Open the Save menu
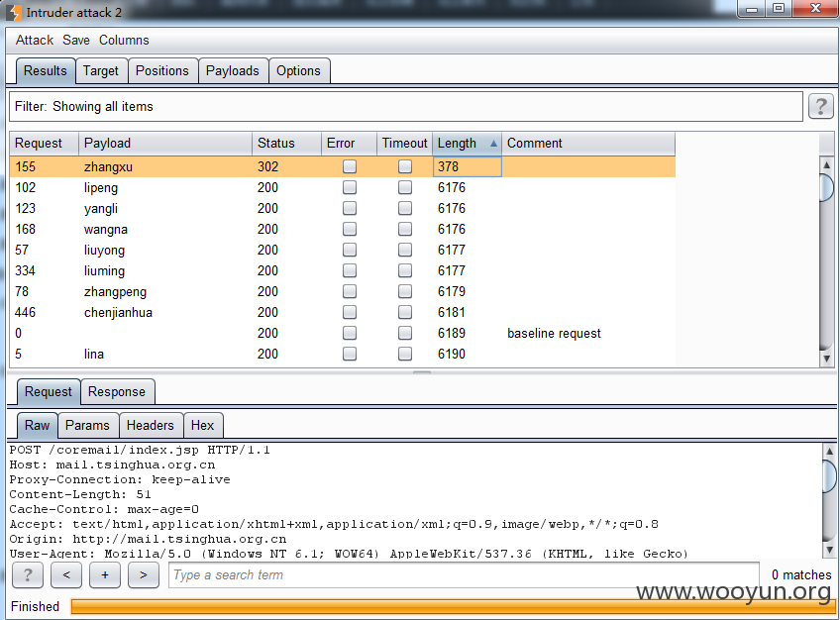The image size is (840, 620). point(76,41)
